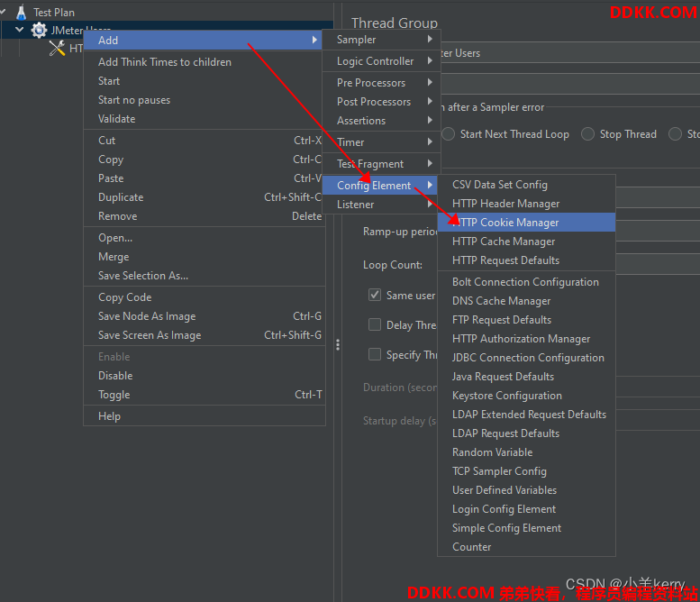Image resolution: width=700 pixels, height=602 pixels.
Task: Add a CSV Data Set Config
Action: tap(526, 185)
